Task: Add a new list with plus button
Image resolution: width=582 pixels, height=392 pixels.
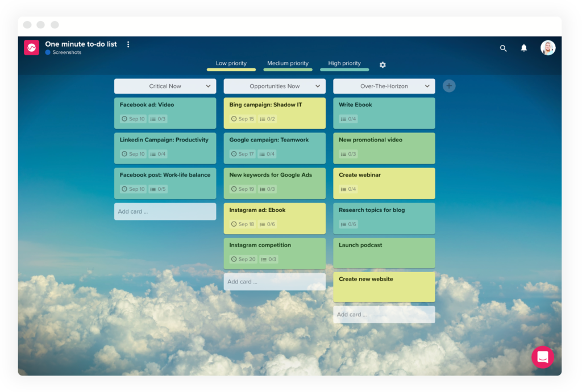Action: click(x=449, y=86)
